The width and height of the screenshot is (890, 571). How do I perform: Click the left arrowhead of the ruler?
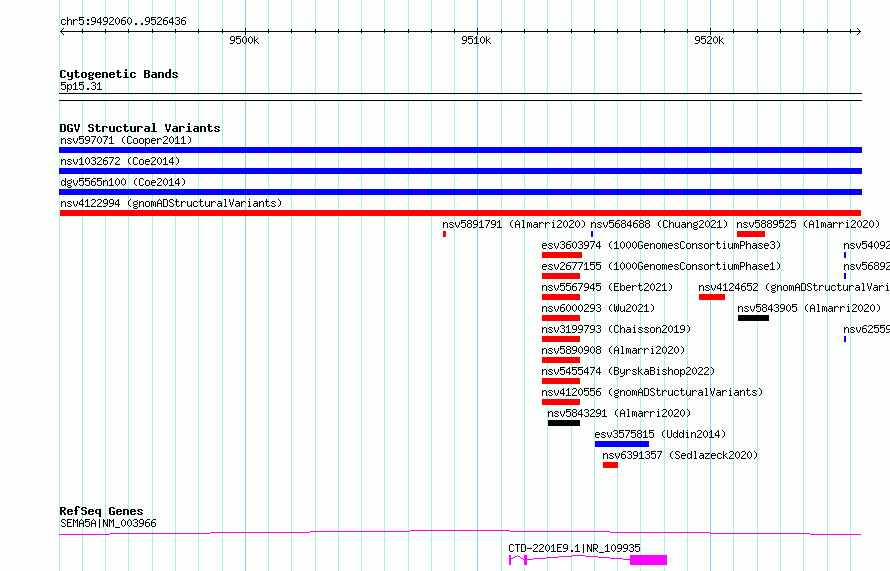tap(62, 31)
